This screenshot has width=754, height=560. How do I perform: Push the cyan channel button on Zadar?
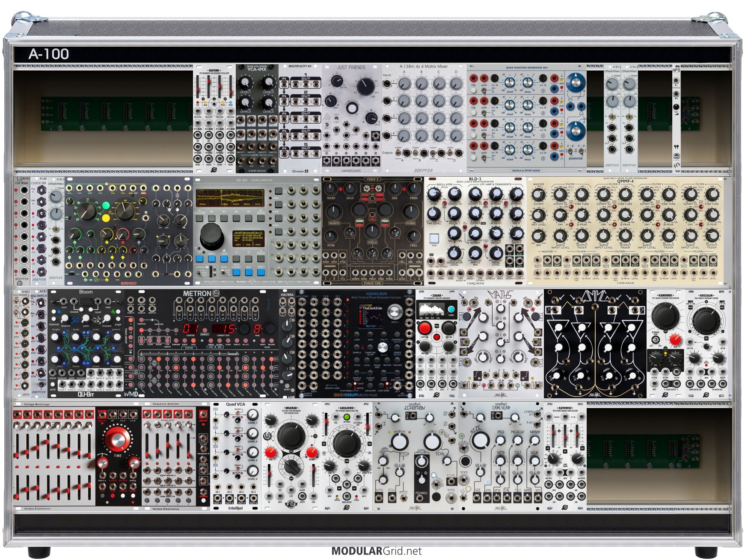[x=451, y=309]
